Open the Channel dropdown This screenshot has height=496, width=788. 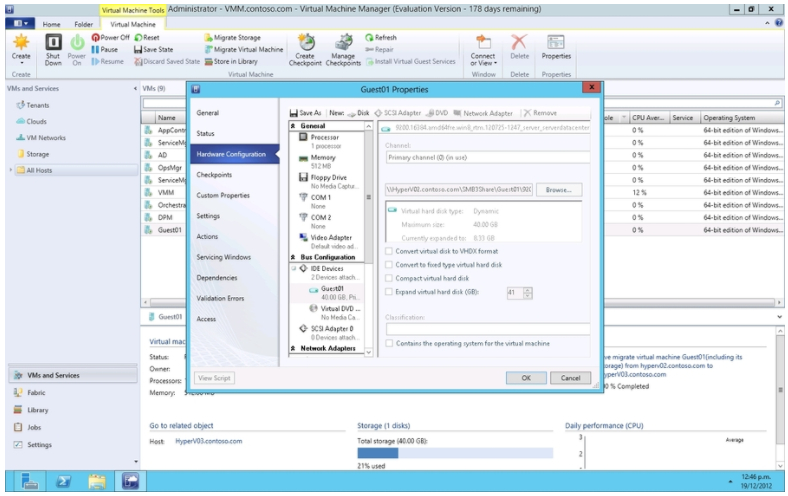[x=487, y=157]
